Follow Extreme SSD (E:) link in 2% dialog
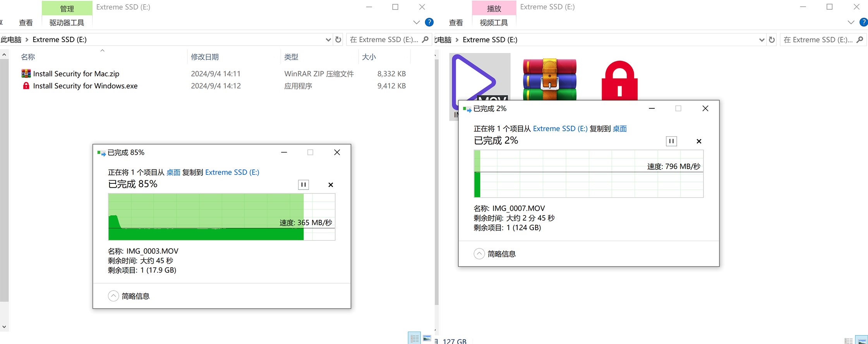Viewport: 868px width, 344px height. coord(560,128)
